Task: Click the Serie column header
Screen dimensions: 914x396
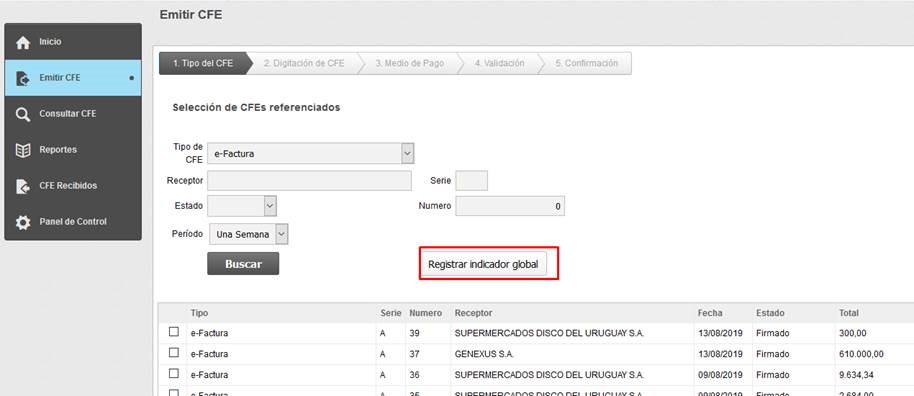Action: click(x=391, y=313)
